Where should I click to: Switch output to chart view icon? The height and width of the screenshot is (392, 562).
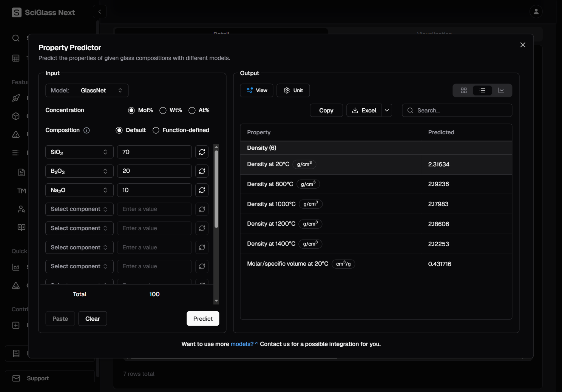[501, 91]
